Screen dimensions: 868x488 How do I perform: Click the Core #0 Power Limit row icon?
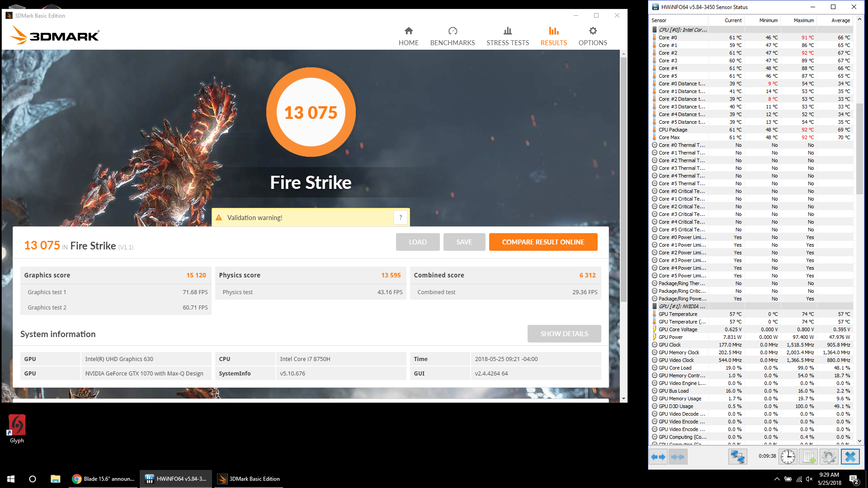tap(654, 237)
